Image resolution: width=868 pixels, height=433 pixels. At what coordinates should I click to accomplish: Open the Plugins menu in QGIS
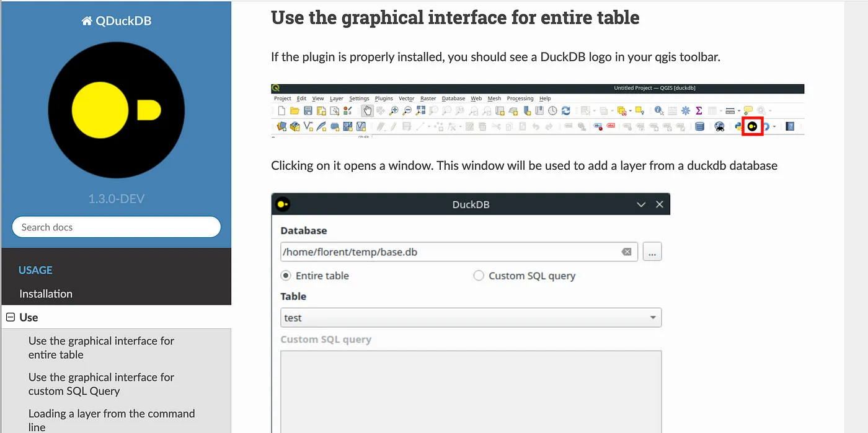[x=384, y=98]
